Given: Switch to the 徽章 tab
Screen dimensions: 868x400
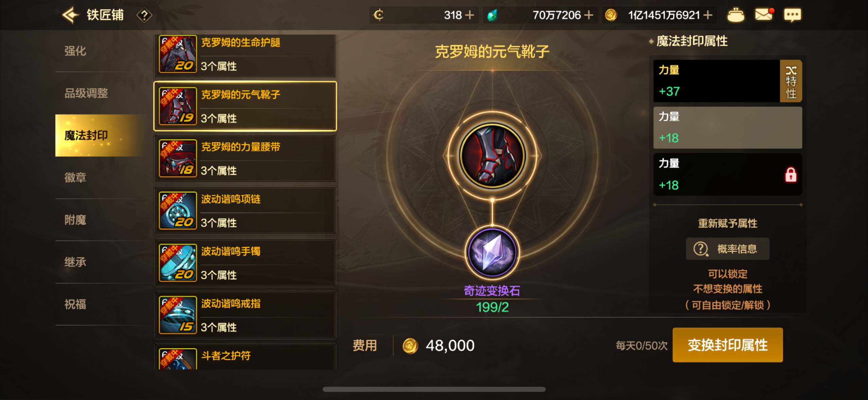Looking at the screenshot, I should pos(75,177).
